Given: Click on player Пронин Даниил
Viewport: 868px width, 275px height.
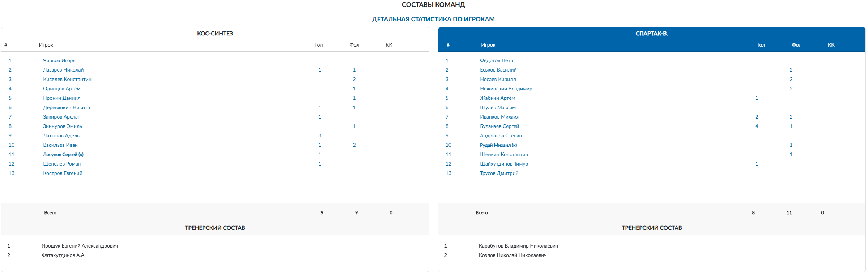Looking at the screenshot, I should (x=62, y=98).
